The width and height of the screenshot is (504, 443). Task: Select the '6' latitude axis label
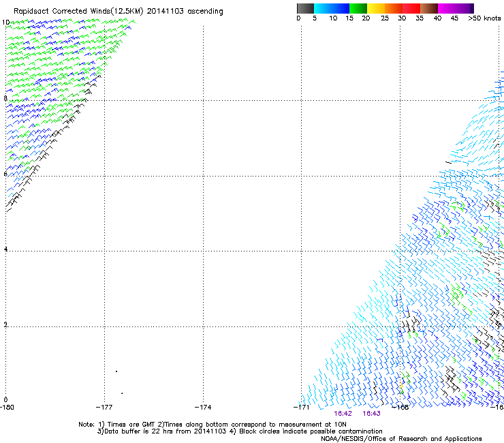pyautogui.click(x=5, y=174)
